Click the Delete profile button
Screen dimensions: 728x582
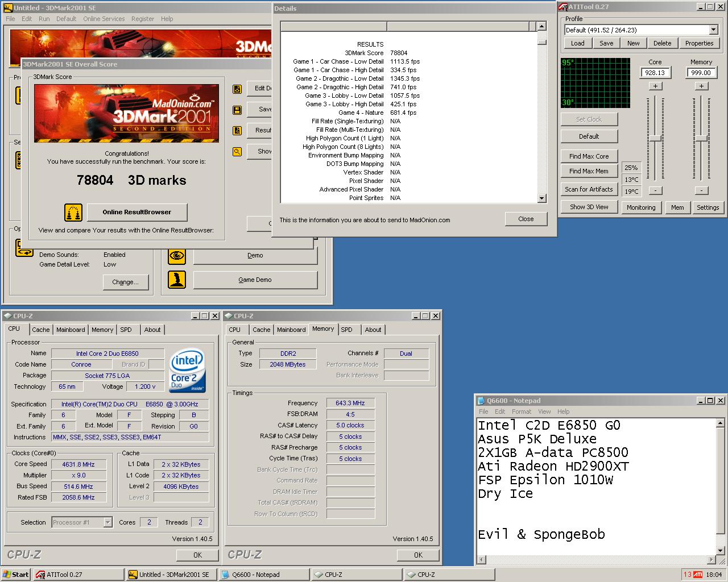[662, 43]
